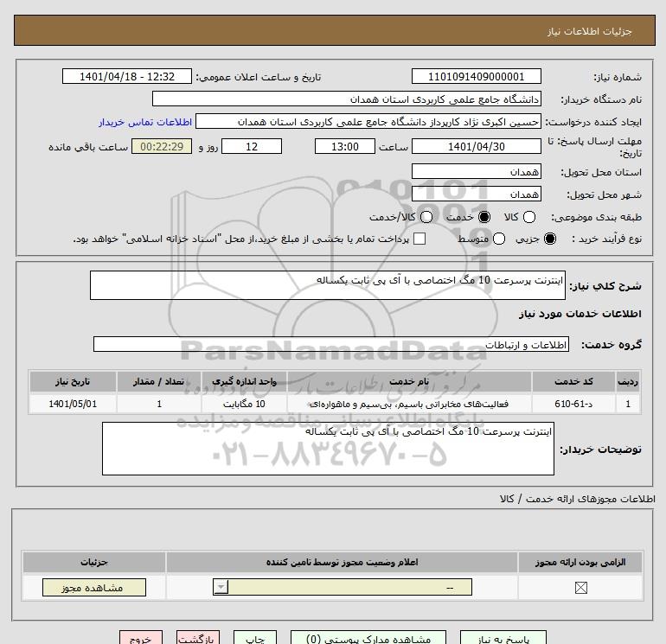This screenshot has height=644, width=666.
Task: Select the کالا radio button
Action: pos(528,217)
